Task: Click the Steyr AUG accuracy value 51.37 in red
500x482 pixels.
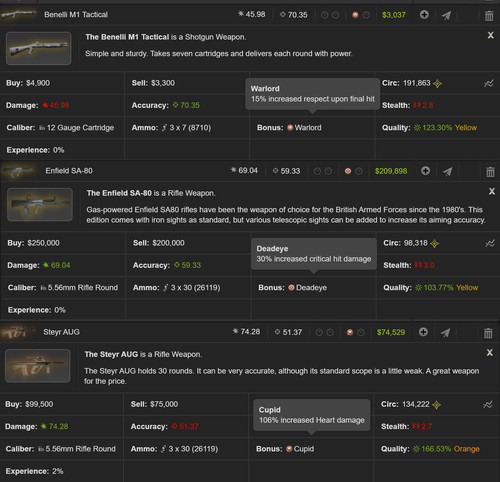Action: [x=189, y=427]
